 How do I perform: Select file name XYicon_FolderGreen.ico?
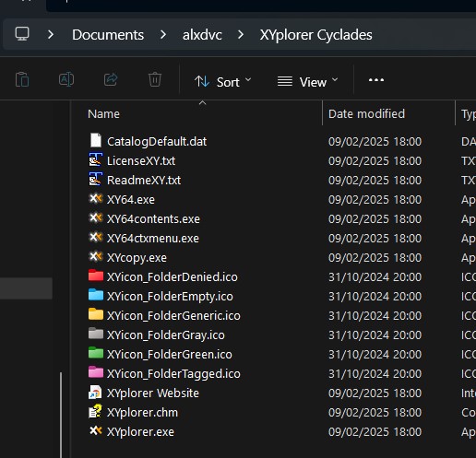pyautogui.click(x=170, y=355)
